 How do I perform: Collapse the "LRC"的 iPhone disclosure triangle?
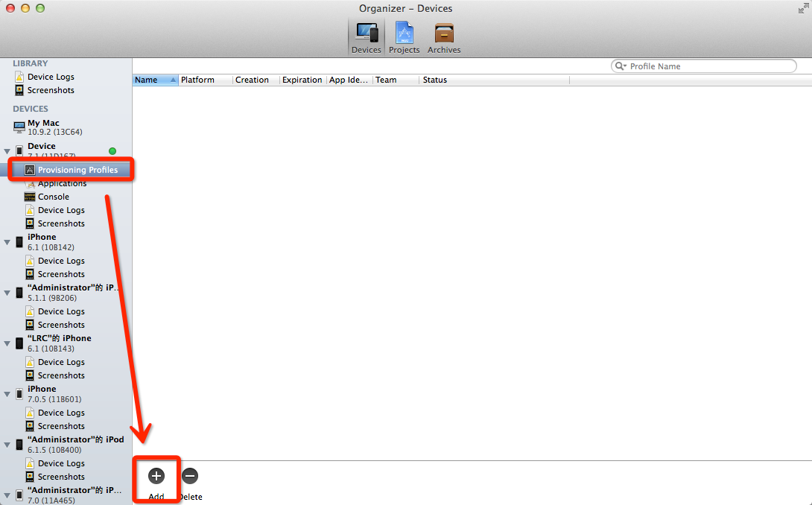7,343
